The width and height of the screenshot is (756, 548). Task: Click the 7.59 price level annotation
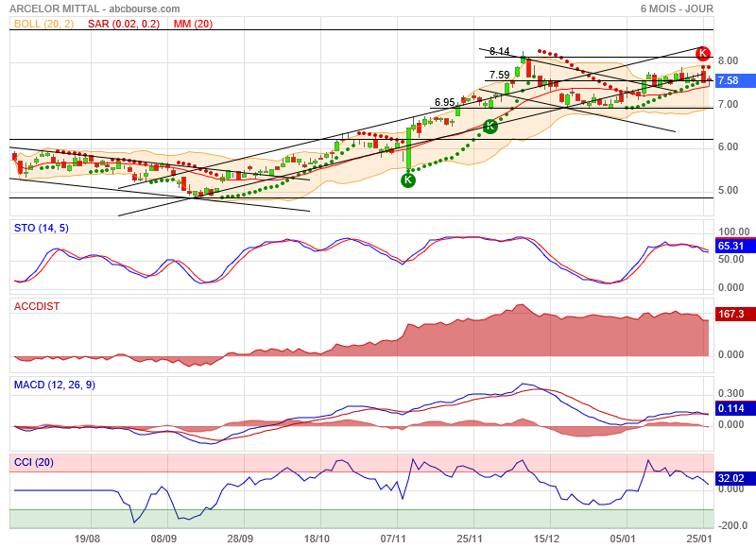coord(500,75)
